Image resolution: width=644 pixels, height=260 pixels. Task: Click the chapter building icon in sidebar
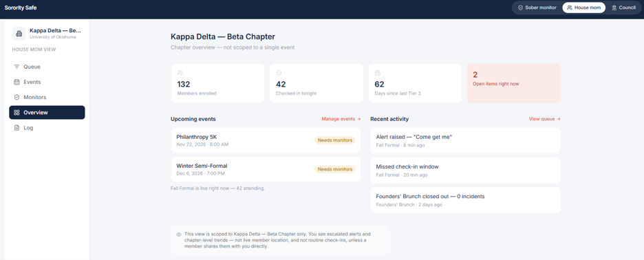pos(19,33)
